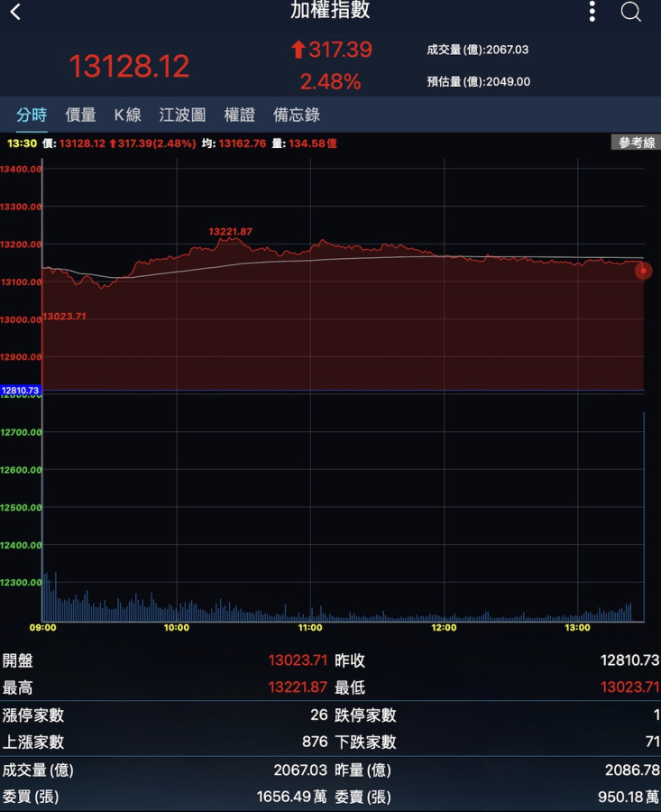Screen dimensions: 661x812
Task: Open the 備忘錄 tab
Action: click(297, 115)
